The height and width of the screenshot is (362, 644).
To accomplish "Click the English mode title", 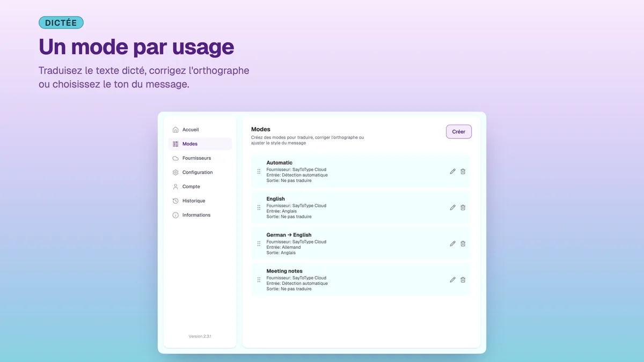I will pyautogui.click(x=276, y=199).
